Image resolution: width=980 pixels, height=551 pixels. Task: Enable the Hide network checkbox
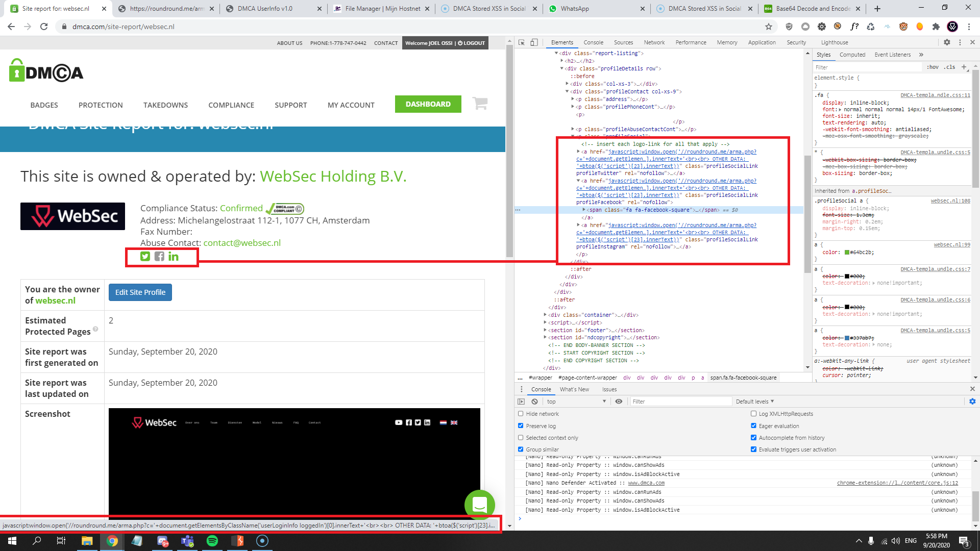click(x=521, y=414)
